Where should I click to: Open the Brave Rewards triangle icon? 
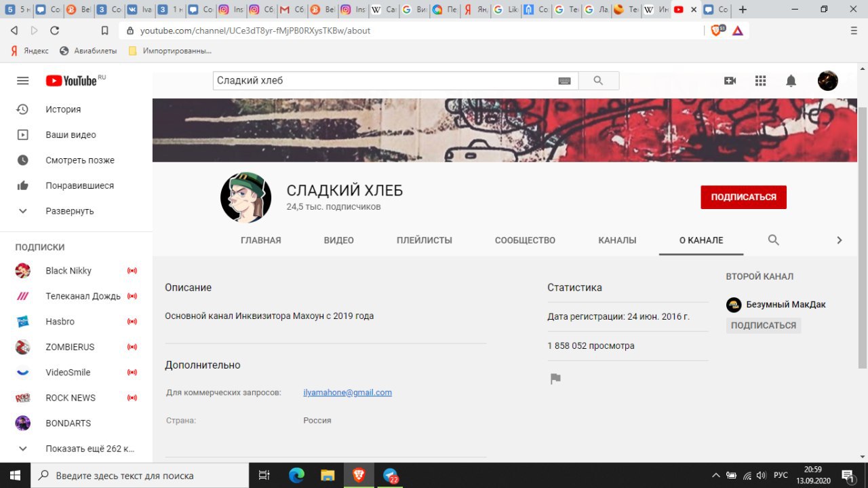pyautogui.click(x=738, y=31)
